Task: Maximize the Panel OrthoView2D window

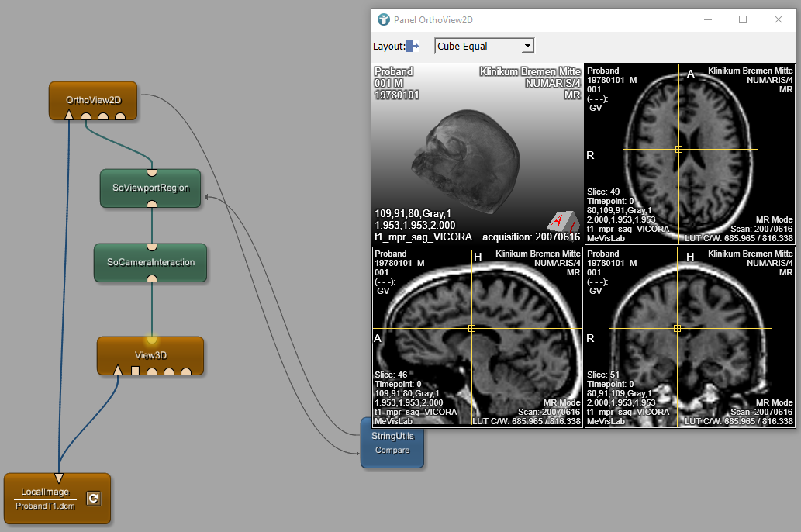Action: click(743, 19)
